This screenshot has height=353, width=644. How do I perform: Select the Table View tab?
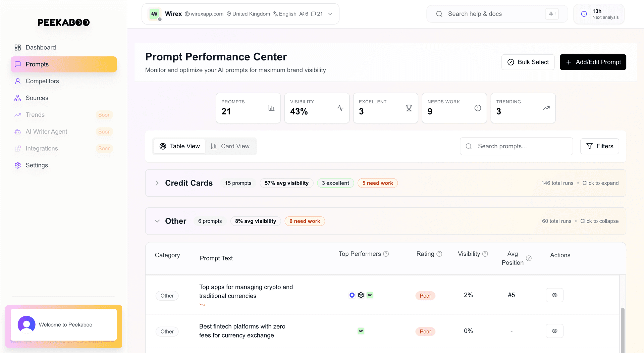click(x=179, y=146)
